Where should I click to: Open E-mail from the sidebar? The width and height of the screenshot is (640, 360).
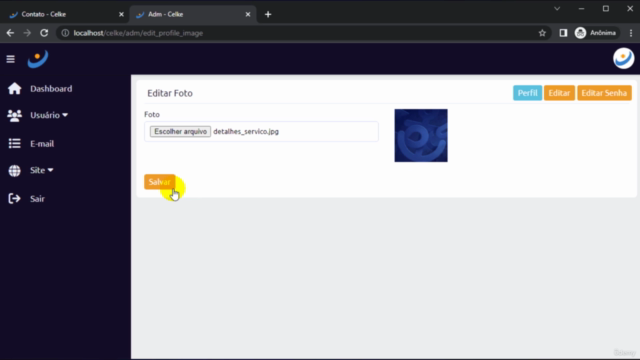42,144
